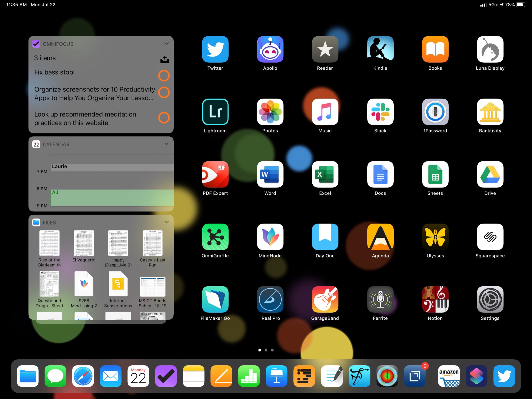Open the Notion music app
This screenshot has height=399, width=532.
point(435,299)
